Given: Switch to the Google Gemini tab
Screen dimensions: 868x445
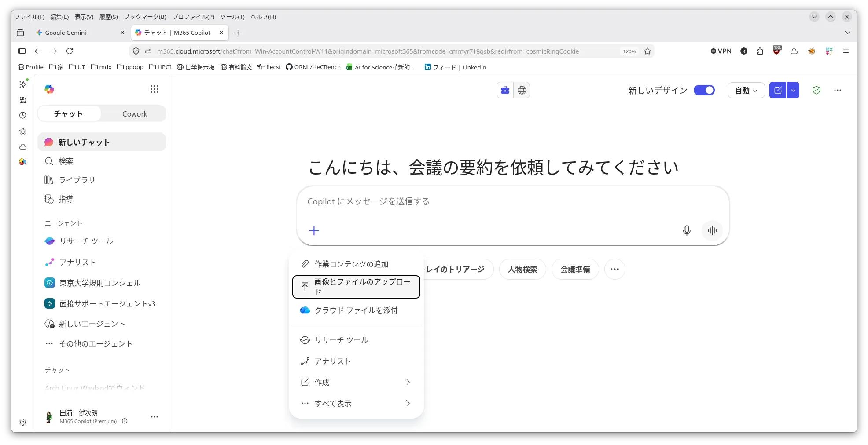Looking at the screenshot, I should point(80,33).
